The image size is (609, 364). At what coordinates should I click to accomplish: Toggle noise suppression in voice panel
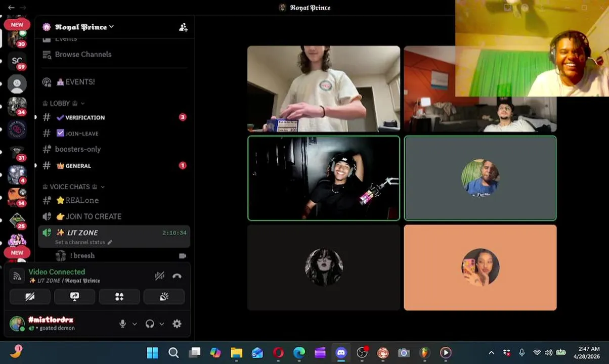[159, 276]
